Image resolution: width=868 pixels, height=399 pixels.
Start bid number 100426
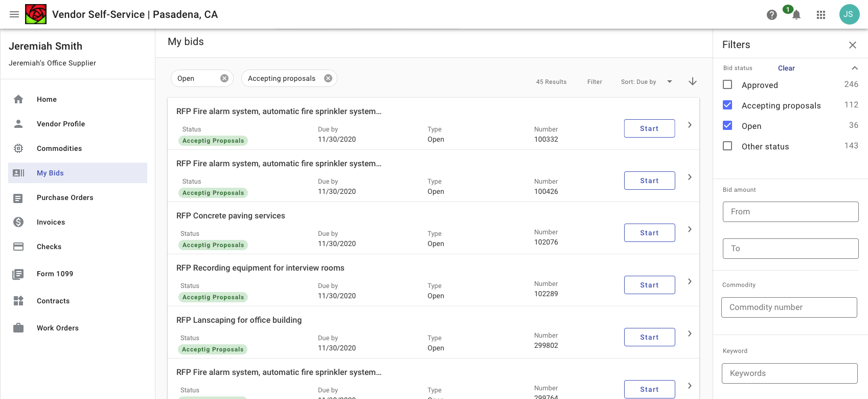(649, 181)
